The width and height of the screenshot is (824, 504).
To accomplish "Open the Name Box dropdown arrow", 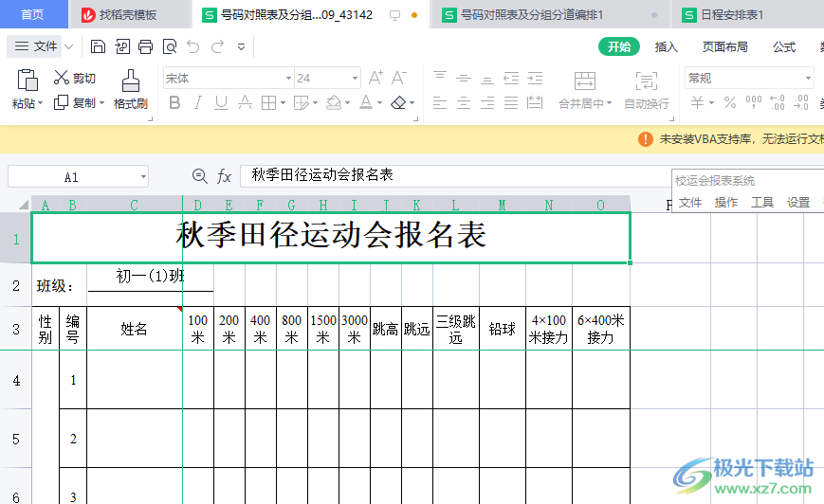I will point(143,177).
